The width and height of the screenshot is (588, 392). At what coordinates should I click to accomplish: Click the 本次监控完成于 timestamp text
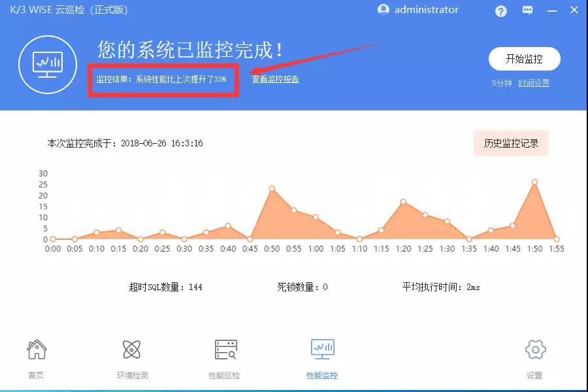tap(125, 143)
